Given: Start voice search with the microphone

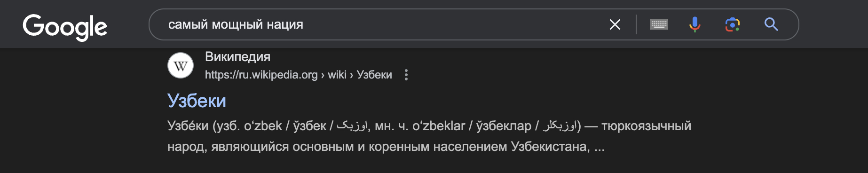Looking at the screenshot, I should click(694, 24).
